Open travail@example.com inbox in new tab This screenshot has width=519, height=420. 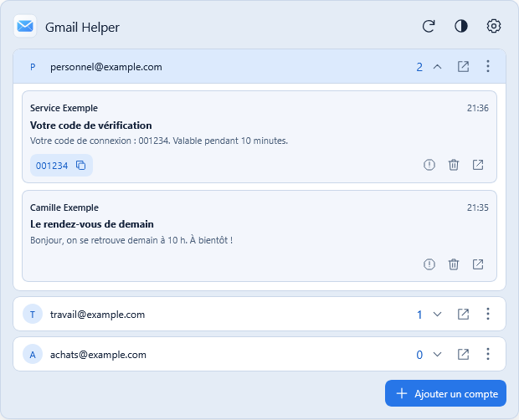point(463,315)
